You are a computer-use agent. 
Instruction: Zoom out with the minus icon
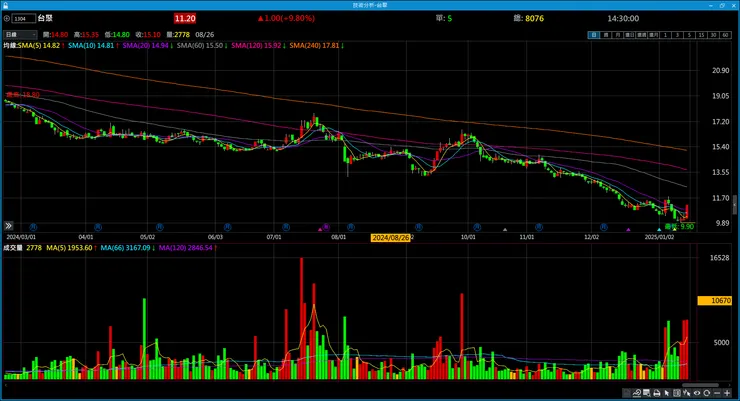(x=717, y=393)
